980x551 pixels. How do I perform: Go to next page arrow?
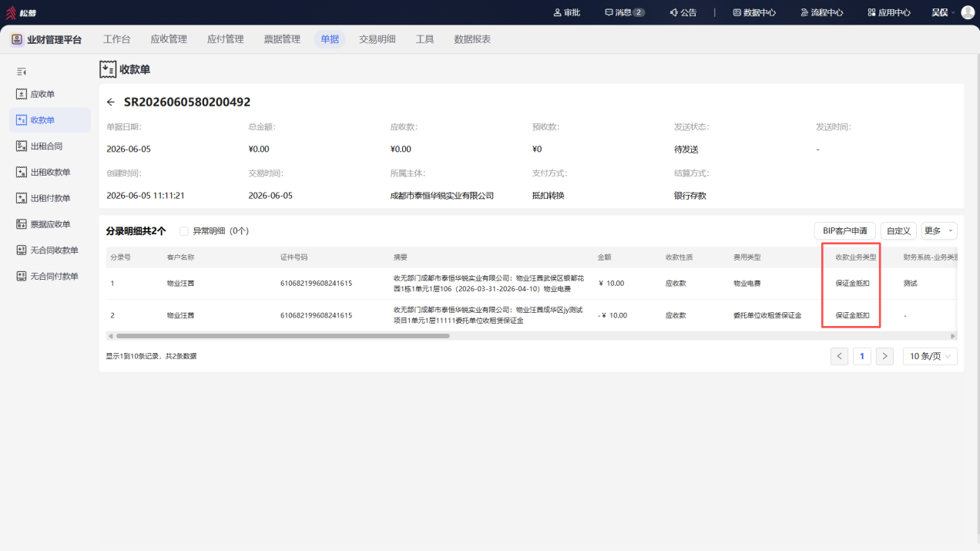point(885,356)
